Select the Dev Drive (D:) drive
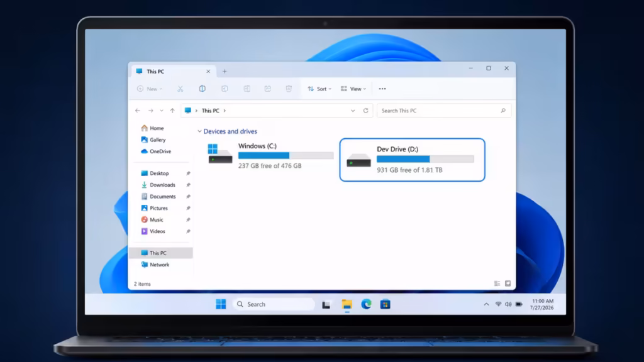The height and width of the screenshot is (362, 644). 413,160
